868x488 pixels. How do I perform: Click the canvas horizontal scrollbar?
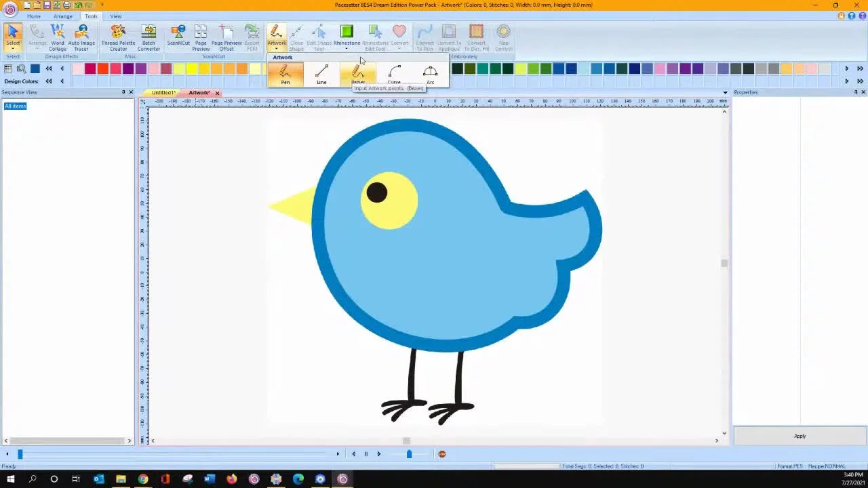[x=435, y=441]
